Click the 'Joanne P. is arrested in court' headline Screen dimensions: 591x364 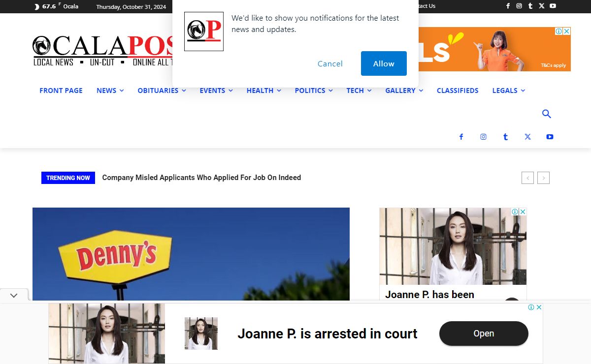[328, 334]
